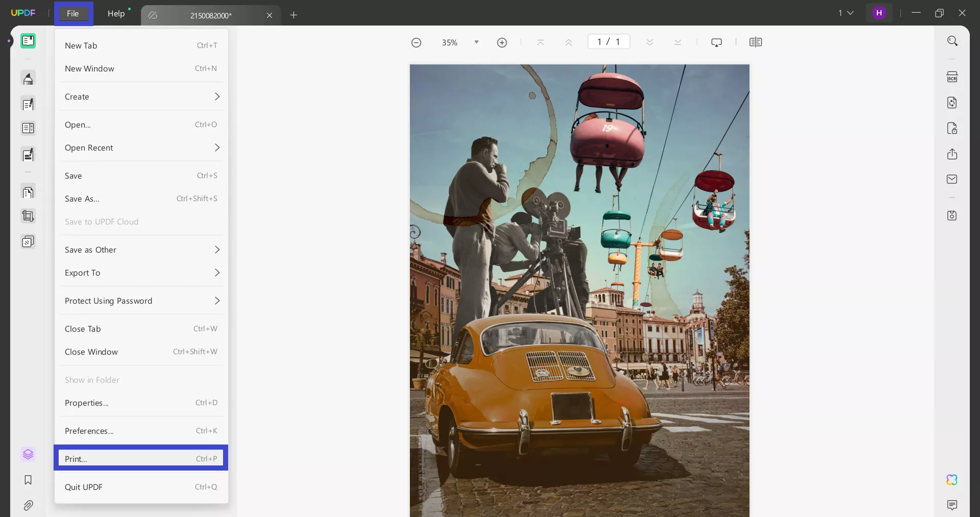Viewport: 980px width, 517px height.
Task: Open the UPDF AI assistant icon
Action: (951, 480)
